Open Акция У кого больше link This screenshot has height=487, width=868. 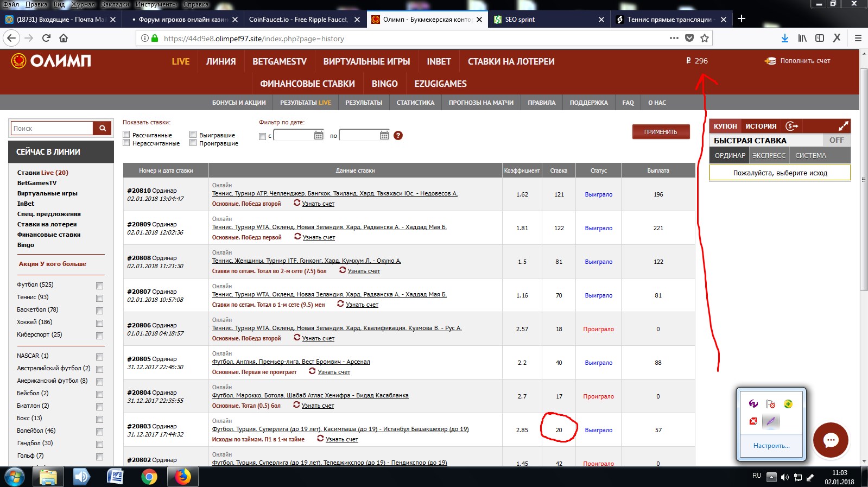(x=52, y=264)
